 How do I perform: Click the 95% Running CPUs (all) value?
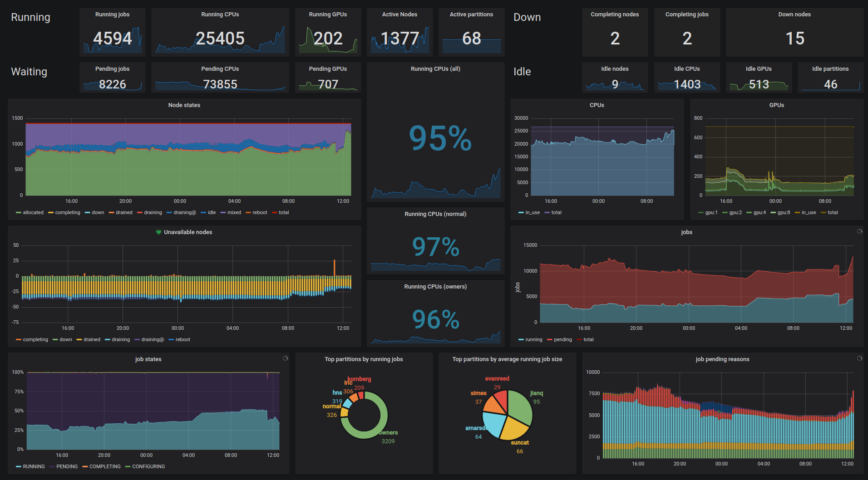[x=440, y=138]
